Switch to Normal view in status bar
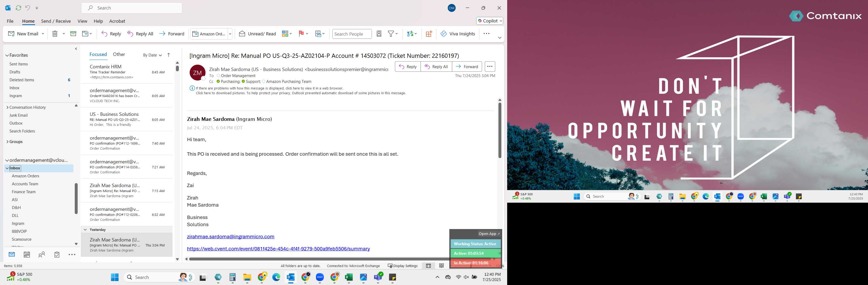Image resolution: width=868 pixels, height=285 pixels. 428,266
